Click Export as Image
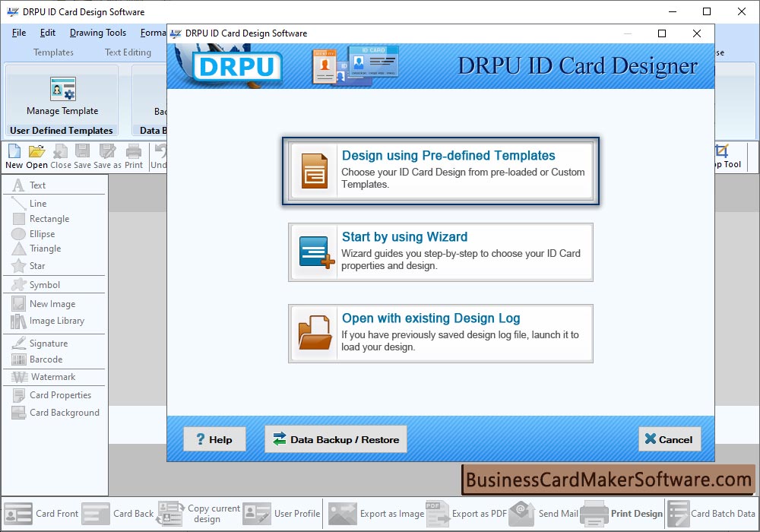The image size is (760, 532). 376,514
